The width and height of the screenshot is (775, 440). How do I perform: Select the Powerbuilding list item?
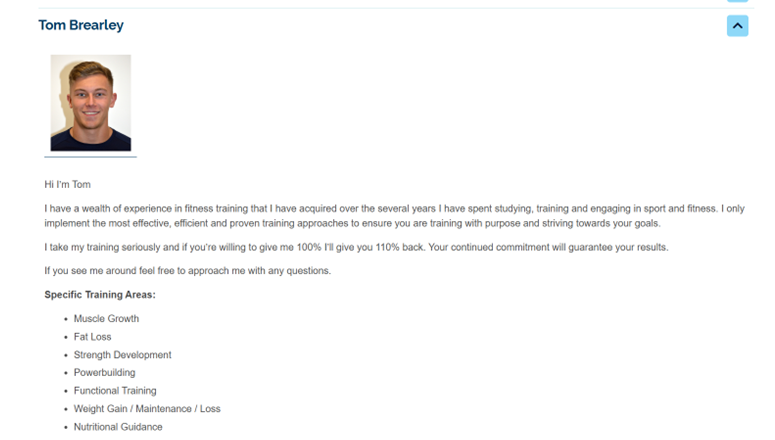[x=104, y=373]
